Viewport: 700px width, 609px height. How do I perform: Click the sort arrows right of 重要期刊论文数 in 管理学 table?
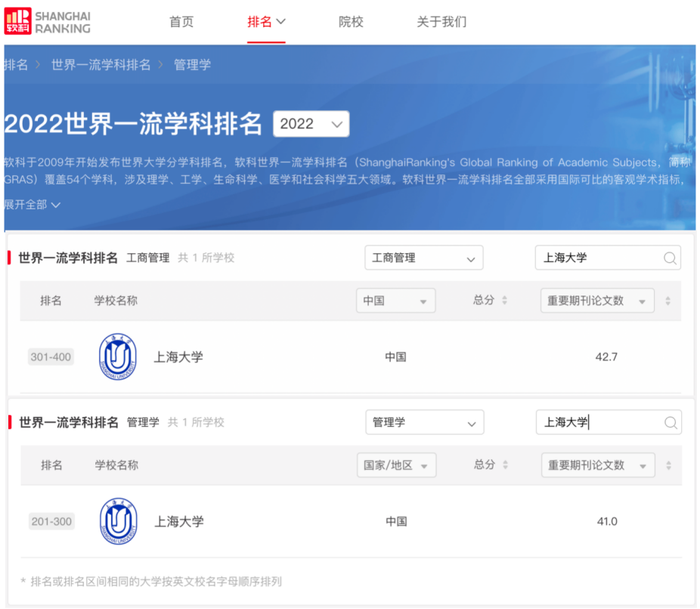669,465
